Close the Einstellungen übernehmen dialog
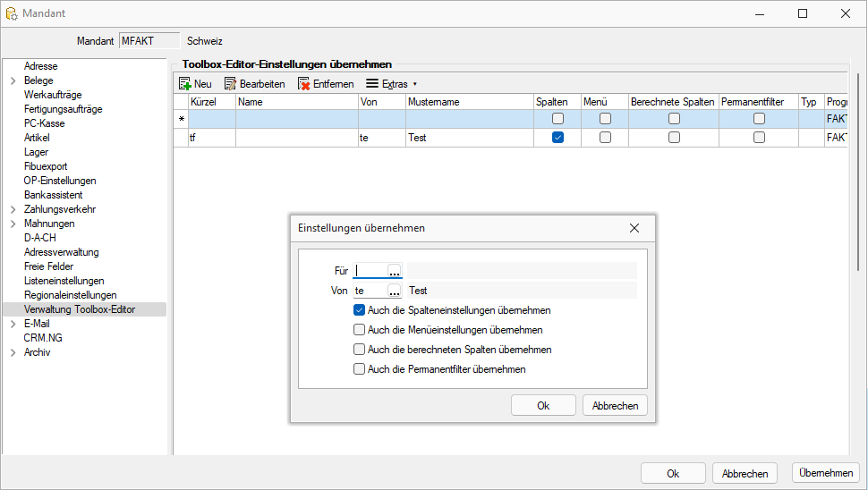 click(634, 228)
